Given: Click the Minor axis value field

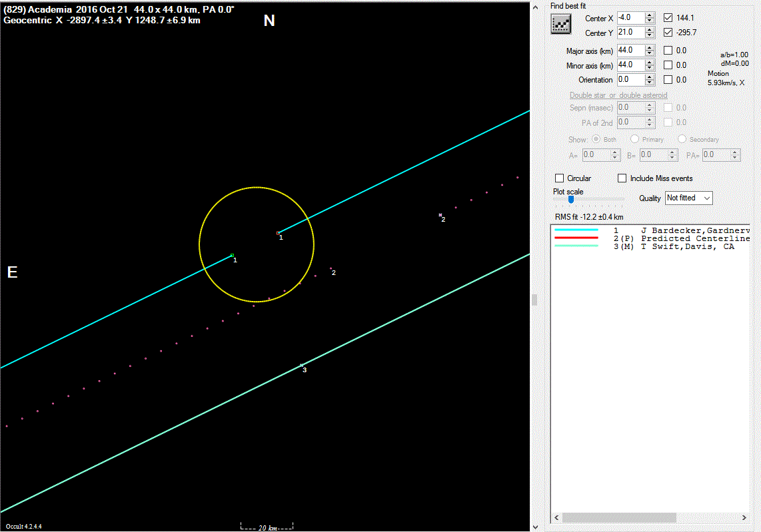Looking at the screenshot, I should 630,65.
